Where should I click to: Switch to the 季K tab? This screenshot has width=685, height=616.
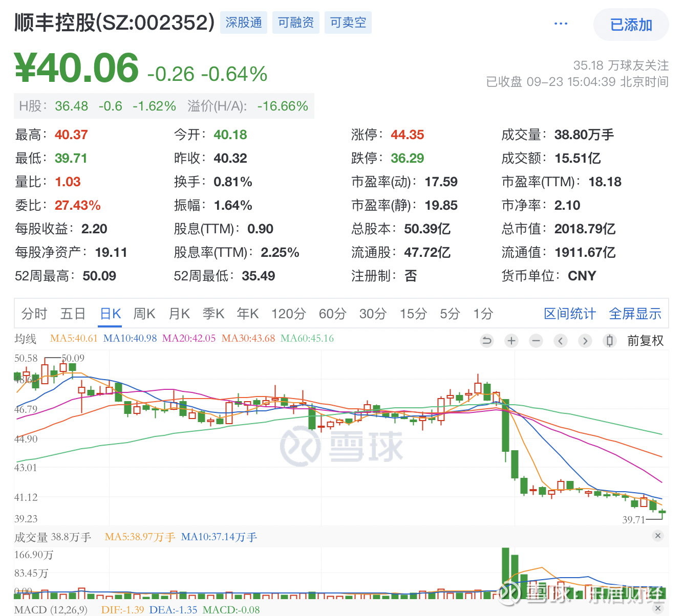pos(213,314)
